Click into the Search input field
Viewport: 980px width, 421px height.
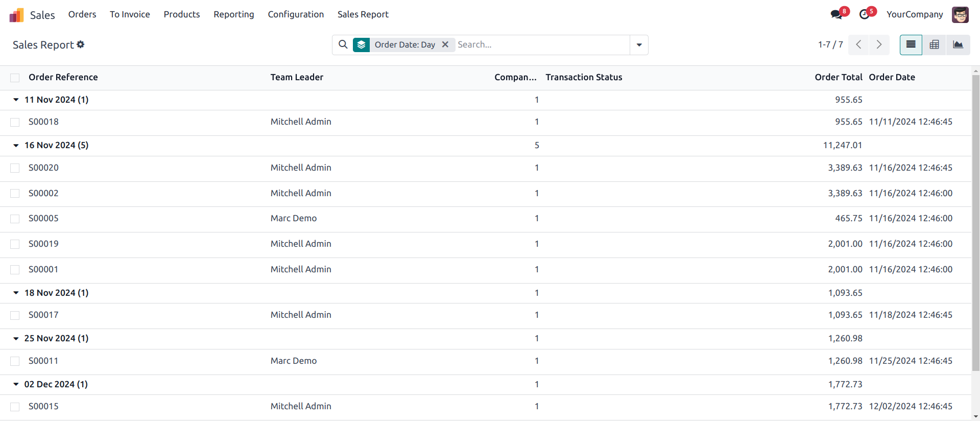(x=541, y=44)
